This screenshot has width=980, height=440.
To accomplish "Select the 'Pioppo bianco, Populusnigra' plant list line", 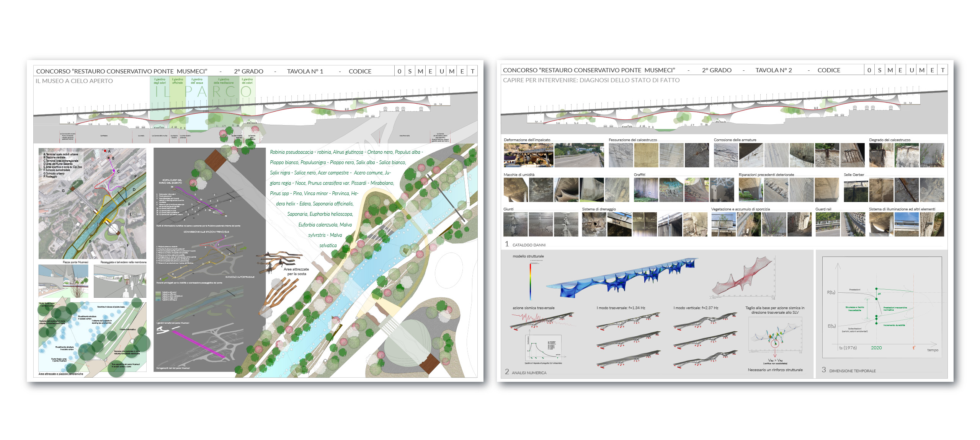I will [x=338, y=162].
